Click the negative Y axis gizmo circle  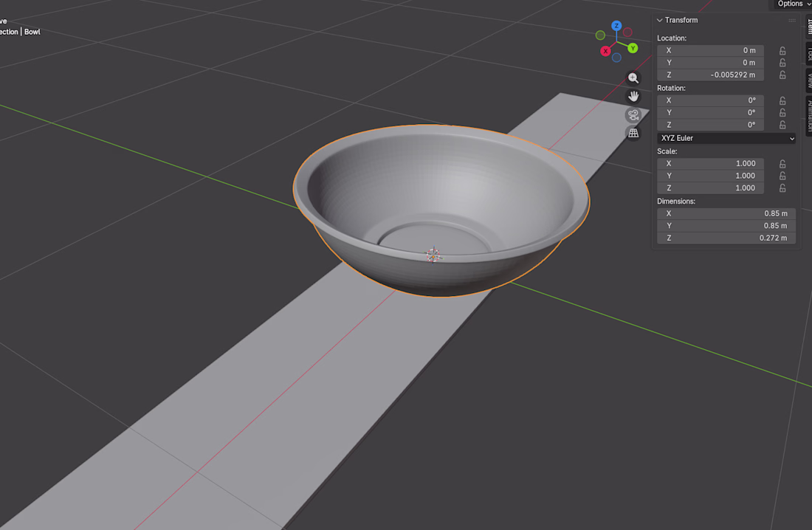pos(600,35)
